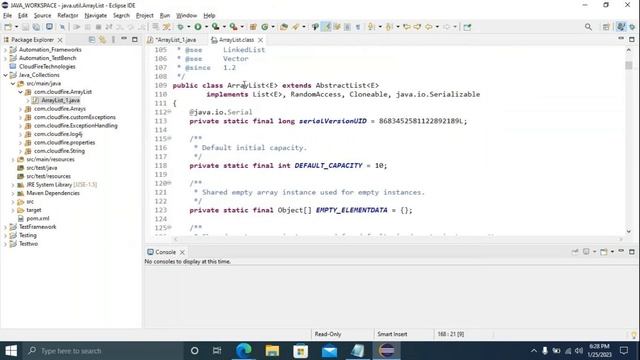Switch to the *ArrayList_1.java editor tab
The width and height of the screenshot is (640, 360).
176,40
